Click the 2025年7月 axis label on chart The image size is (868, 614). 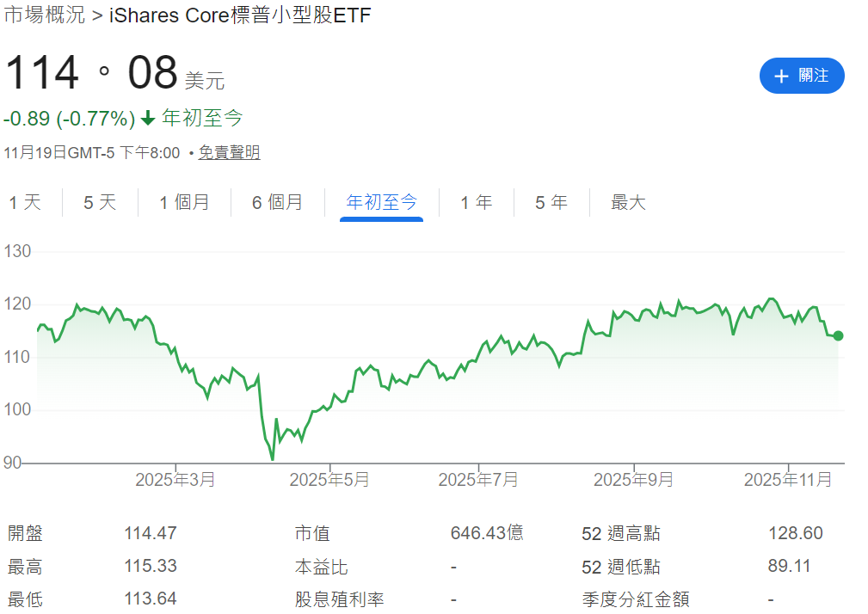coord(478,479)
